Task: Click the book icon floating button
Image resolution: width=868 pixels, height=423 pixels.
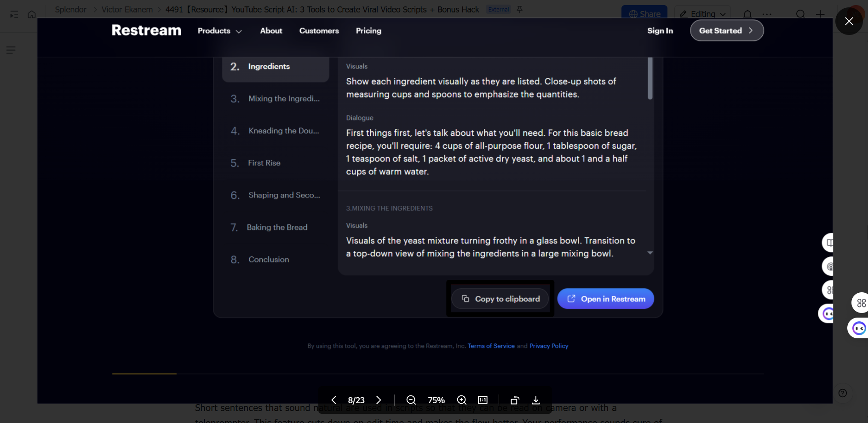Action: click(828, 243)
